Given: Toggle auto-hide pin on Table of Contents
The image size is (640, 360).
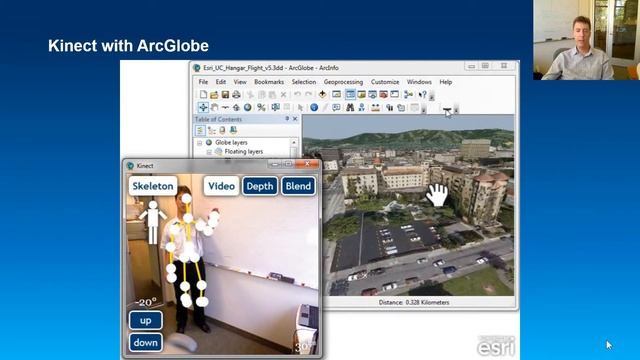Looking at the screenshot, I should (287, 119).
